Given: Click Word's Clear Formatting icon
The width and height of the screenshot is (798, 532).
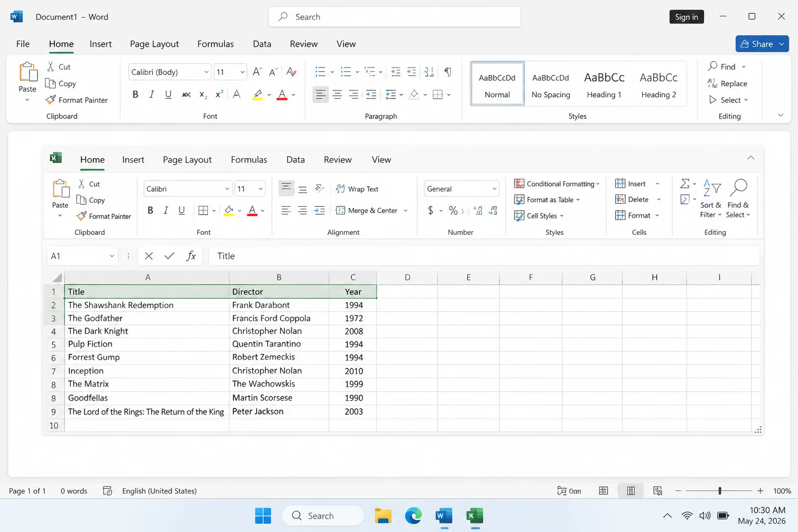Looking at the screenshot, I should point(291,72).
